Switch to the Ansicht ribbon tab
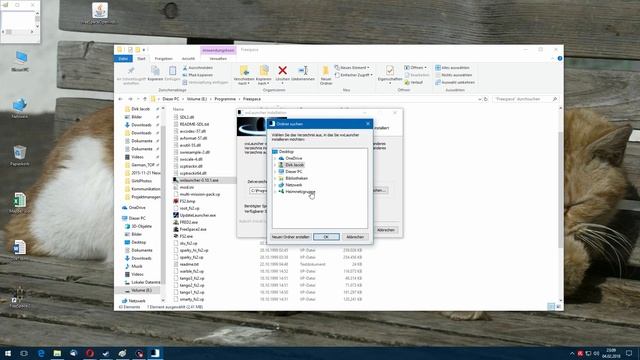 point(188,59)
